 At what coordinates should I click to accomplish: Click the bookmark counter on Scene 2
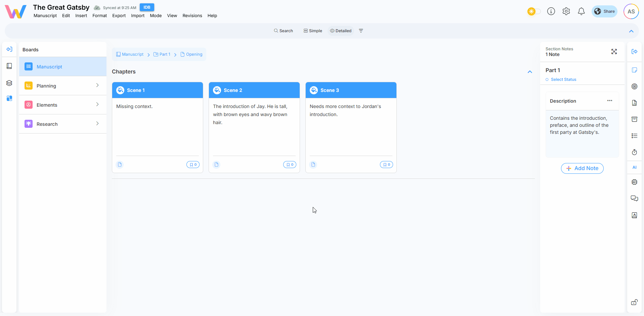[x=290, y=165]
